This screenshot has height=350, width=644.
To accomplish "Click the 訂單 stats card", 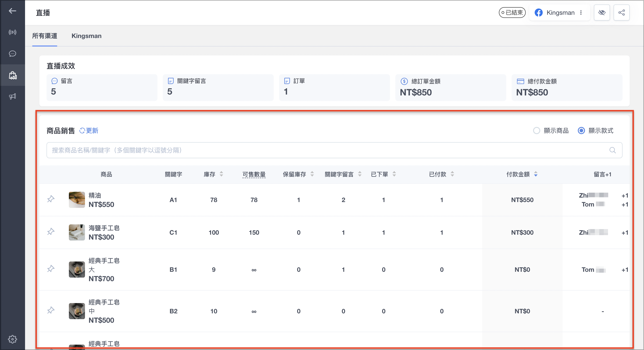I will coord(335,87).
